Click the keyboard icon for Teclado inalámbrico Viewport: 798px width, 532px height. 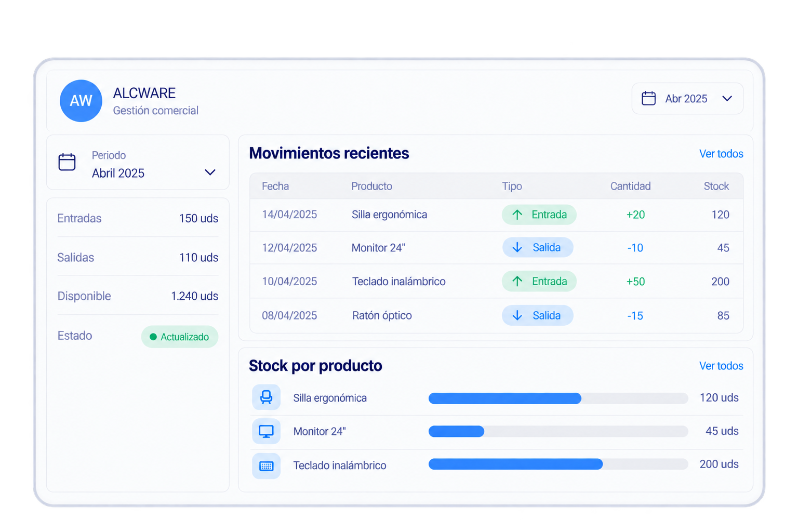point(266,465)
